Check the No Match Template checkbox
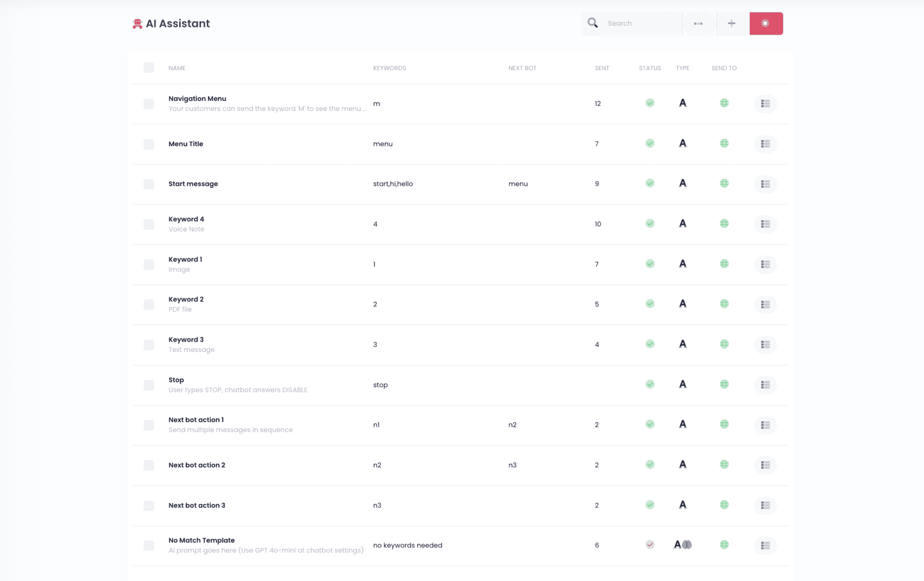Viewport: 924px width, 581px height. 149,545
